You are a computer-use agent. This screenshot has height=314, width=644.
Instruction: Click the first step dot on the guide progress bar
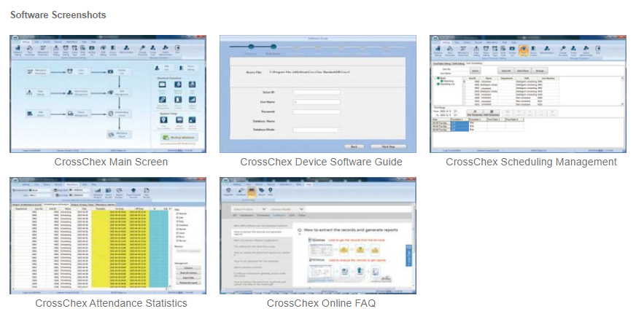pos(250,47)
